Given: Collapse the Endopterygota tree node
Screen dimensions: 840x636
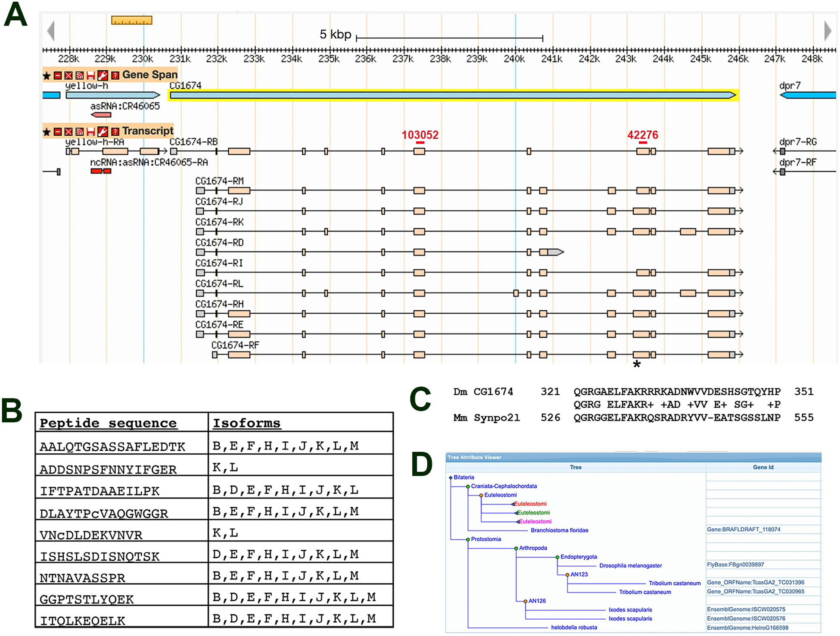Looking at the screenshot, I should coord(557,557).
